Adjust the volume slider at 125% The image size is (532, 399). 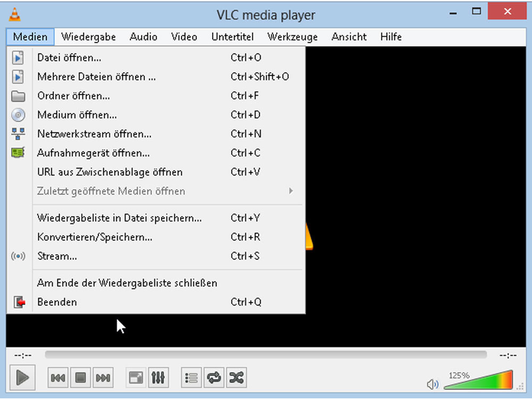pos(478,380)
